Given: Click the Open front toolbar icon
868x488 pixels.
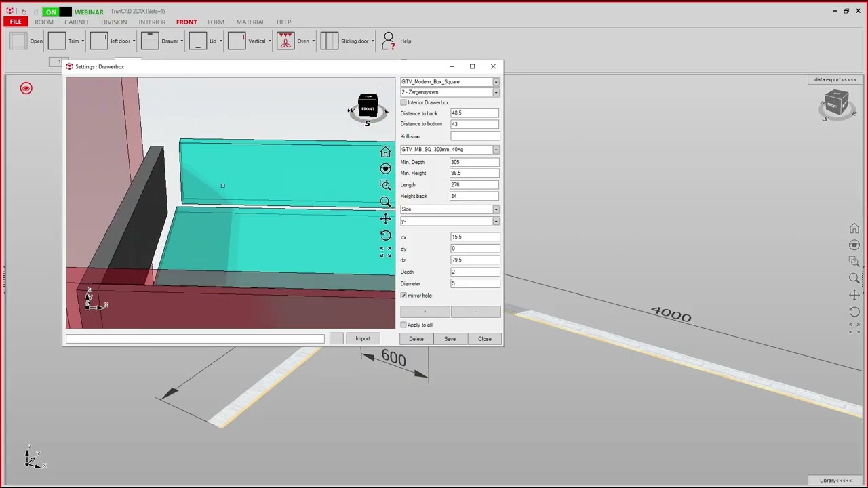Looking at the screenshot, I should click(18, 41).
